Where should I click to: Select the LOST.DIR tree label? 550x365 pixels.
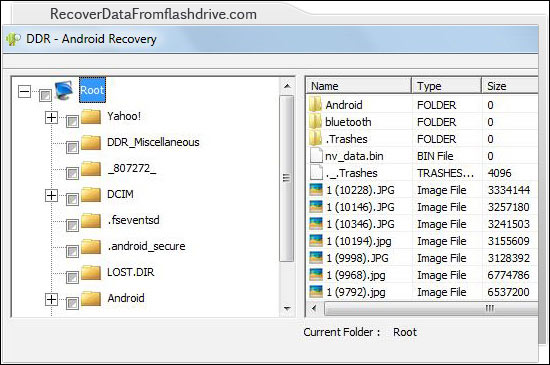point(130,272)
